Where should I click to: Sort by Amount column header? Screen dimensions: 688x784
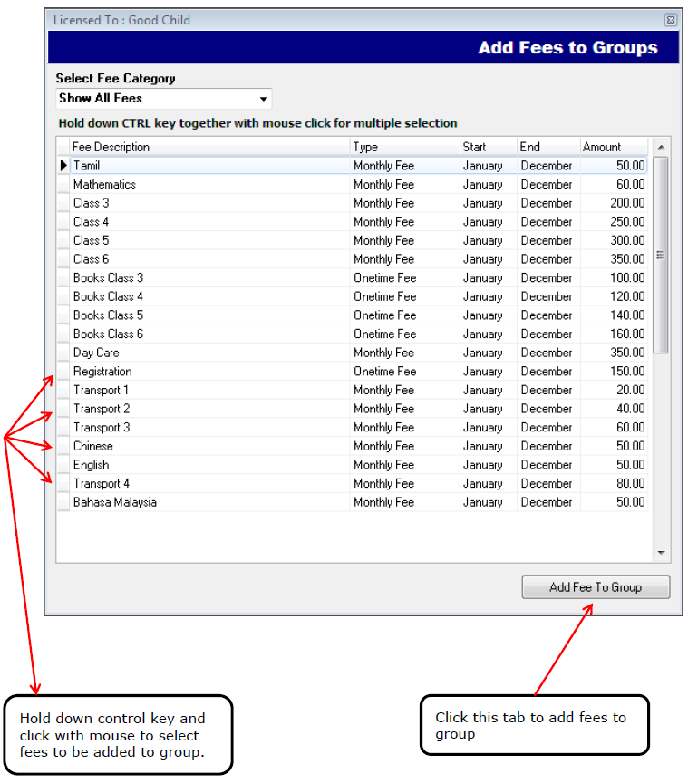(613, 147)
